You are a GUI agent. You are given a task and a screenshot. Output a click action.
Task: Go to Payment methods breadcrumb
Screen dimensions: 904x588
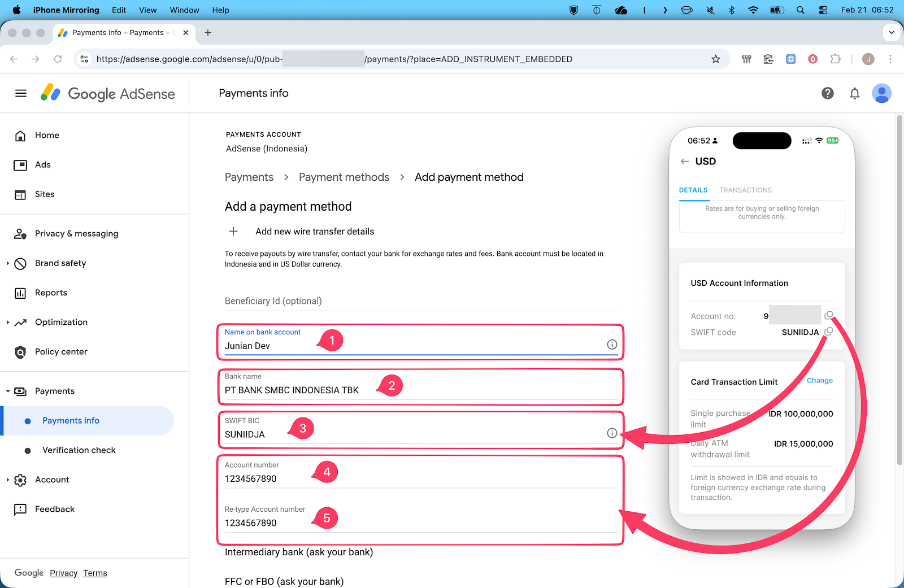coord(344,177)
